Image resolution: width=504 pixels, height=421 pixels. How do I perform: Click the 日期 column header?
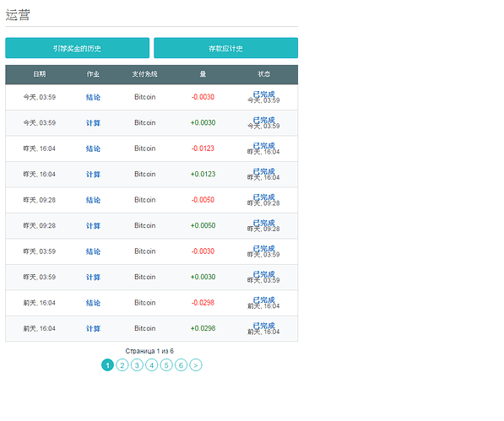[40, 74]
